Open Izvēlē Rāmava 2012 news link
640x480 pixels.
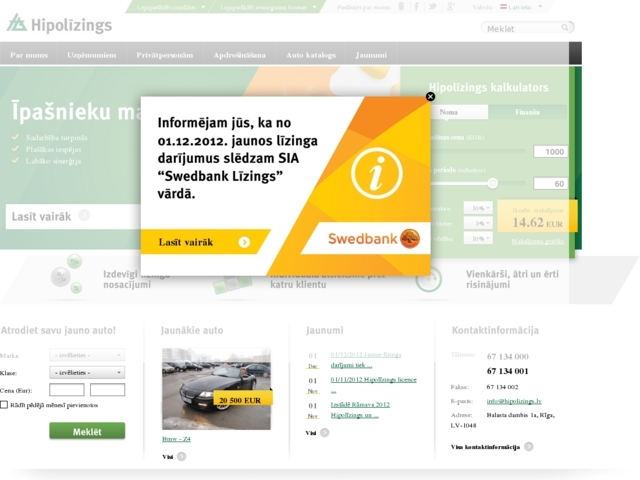pos(360,410)
